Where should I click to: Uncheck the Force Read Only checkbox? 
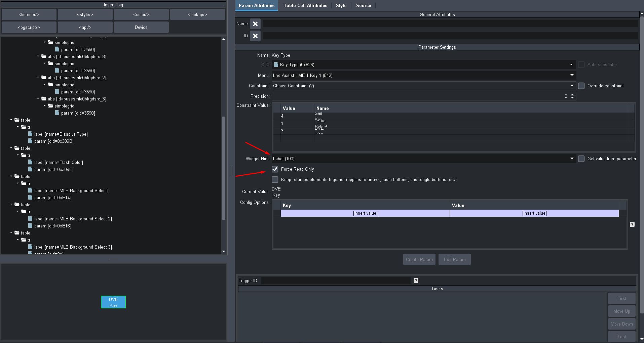pos(275,169)
